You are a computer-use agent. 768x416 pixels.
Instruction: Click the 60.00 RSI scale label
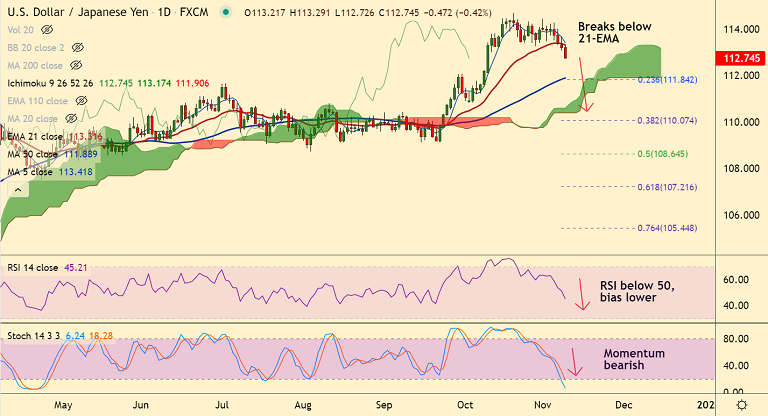pyautogui.click(x=736, y=280)
